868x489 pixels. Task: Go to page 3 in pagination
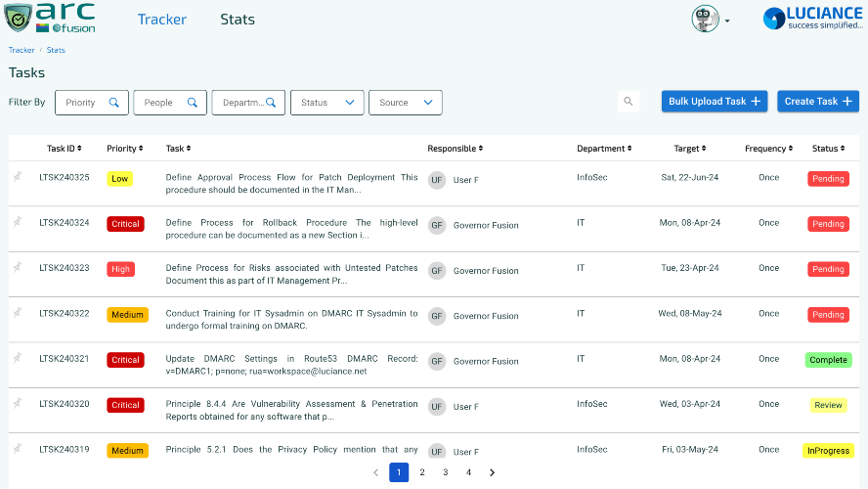tap(445, 472)
